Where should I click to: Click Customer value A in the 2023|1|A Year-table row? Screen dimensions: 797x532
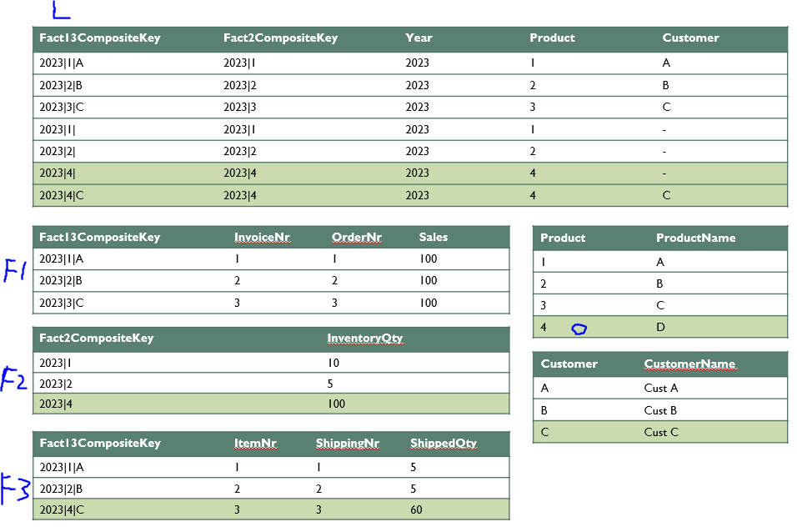[x=666, y=63]
